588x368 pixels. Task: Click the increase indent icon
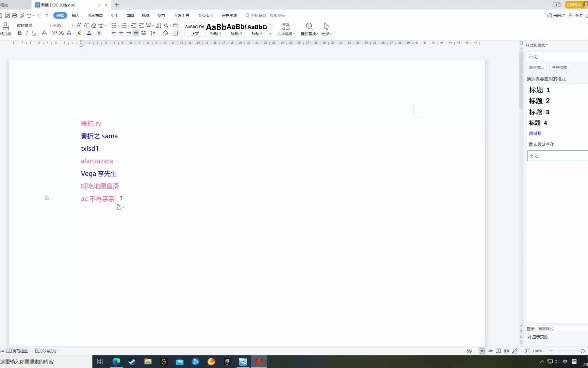[x=141, y=25]
